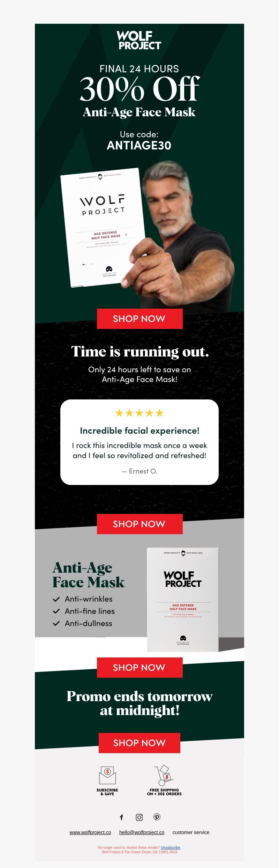Click the five-star rating row
Screen dimensions: 279x868
tap(139, 413)
